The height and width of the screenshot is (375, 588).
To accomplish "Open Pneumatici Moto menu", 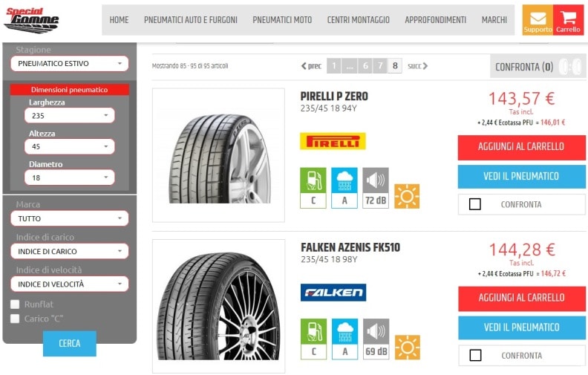I will click(282, 20).
